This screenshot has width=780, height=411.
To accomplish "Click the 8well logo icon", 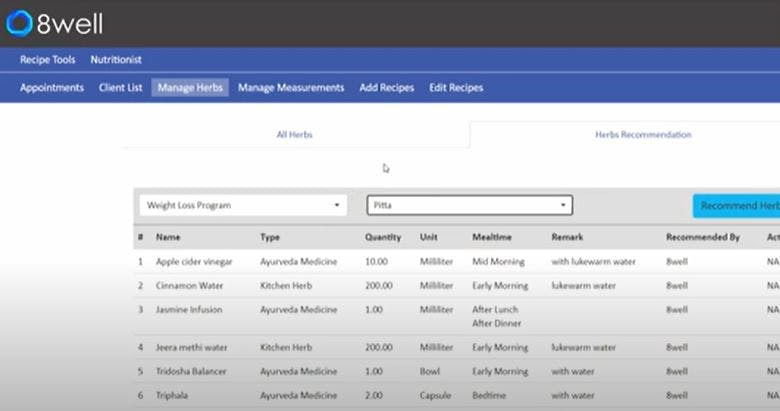I will (x=19, y=23).
